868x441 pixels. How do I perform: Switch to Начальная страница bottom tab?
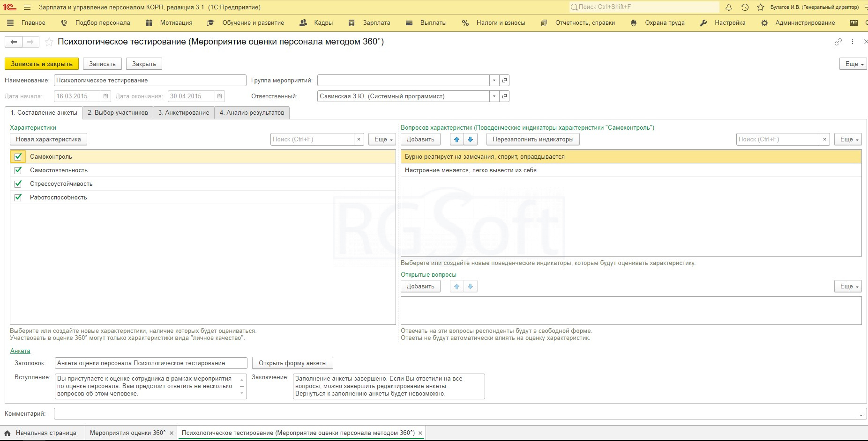click(42, 433)
